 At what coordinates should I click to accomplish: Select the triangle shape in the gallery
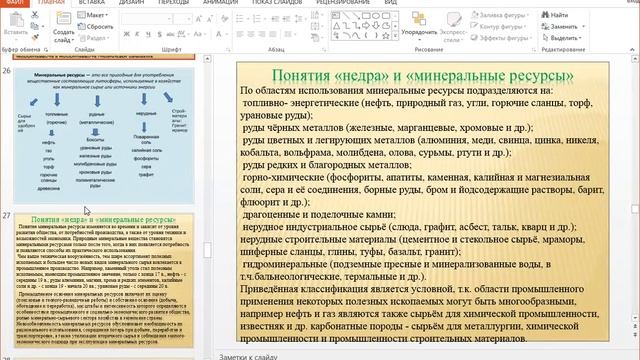336,26
